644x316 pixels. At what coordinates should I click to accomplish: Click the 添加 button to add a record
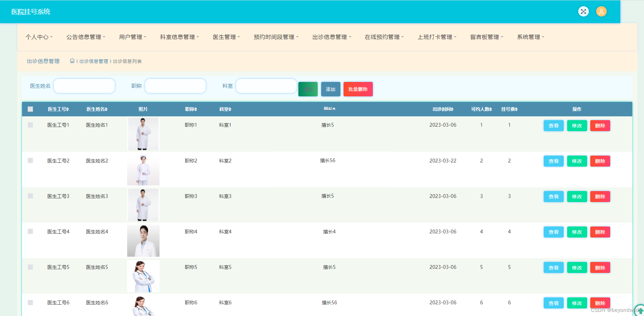[x=330, y=89]
